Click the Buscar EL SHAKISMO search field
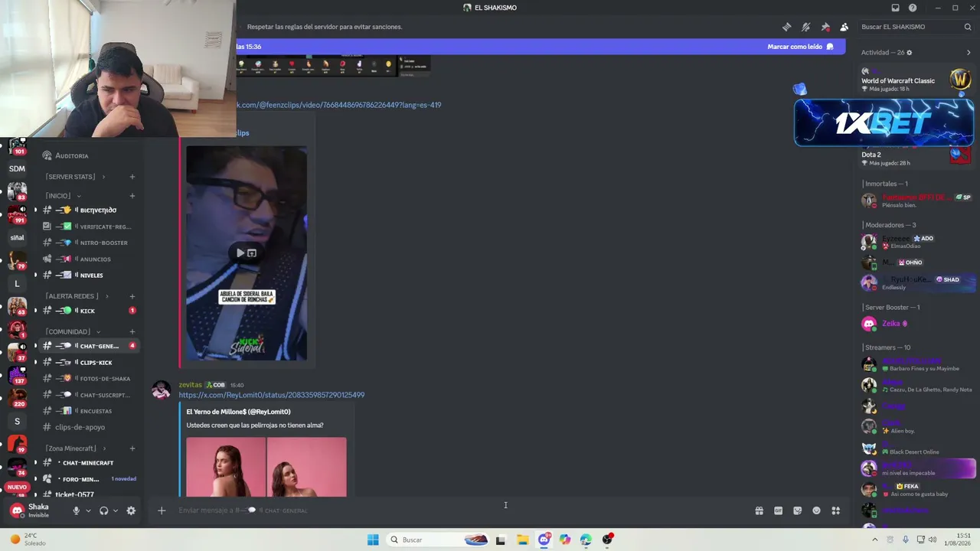Image resolution: width=980 pixels, height=551 pixels. 916,27
